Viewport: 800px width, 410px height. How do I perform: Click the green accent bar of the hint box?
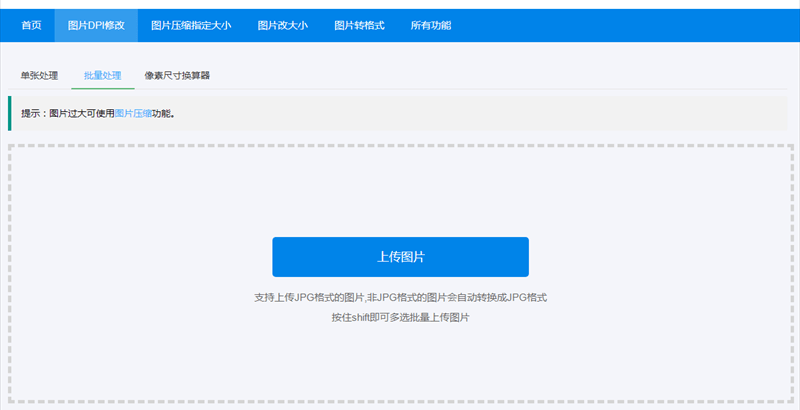tap(10, 113)
